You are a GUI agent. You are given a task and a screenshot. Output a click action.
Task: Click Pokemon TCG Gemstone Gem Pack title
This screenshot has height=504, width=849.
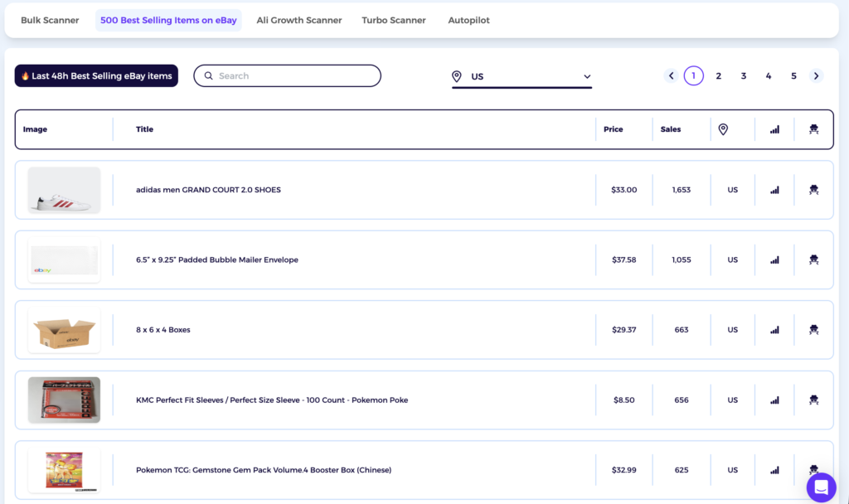(264, 470)
